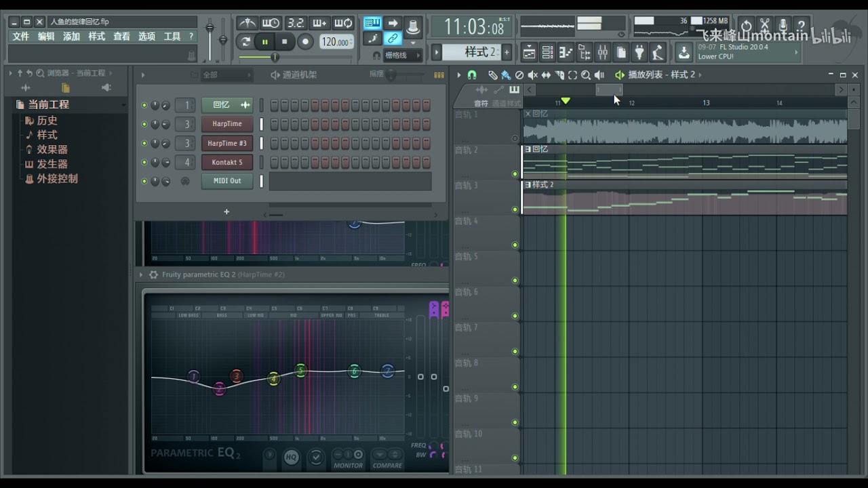Click the 摇摆 swing slider knob
This screenshot has height=488, width=868.
(x=391, y=75)
